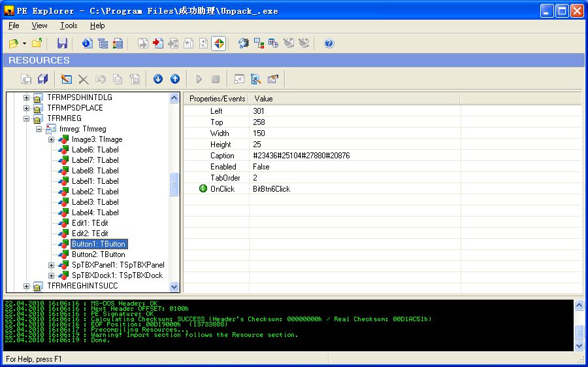This screenshot has width=588, height=367.
Task: Open the calendar-clock date stamp tool icon
Action: tap(273, 44)
